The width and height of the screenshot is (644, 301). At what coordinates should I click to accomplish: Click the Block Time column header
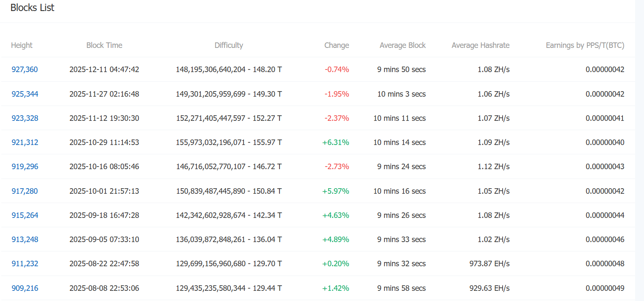click(104, 45)
